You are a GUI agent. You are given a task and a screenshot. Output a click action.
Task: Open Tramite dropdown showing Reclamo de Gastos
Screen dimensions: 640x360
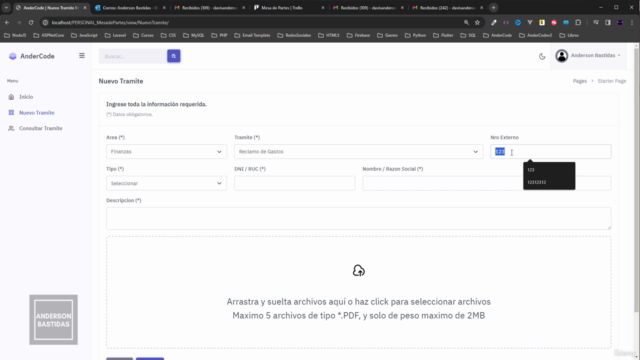point(358,151)
